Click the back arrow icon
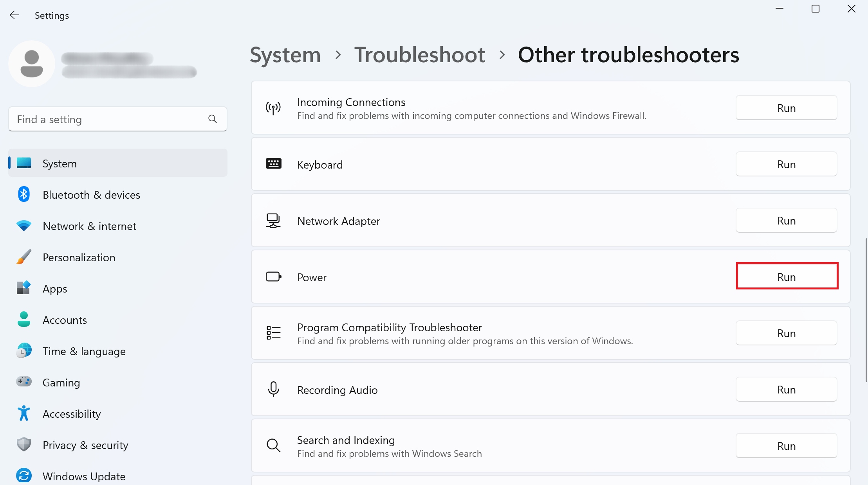This screenshot has height=485, width=868. coord(14,15)
